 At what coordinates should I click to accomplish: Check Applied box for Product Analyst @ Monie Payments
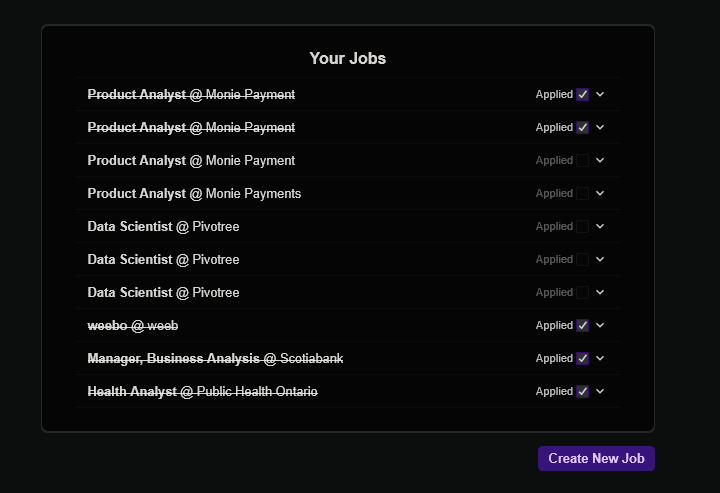pos(582,194)
